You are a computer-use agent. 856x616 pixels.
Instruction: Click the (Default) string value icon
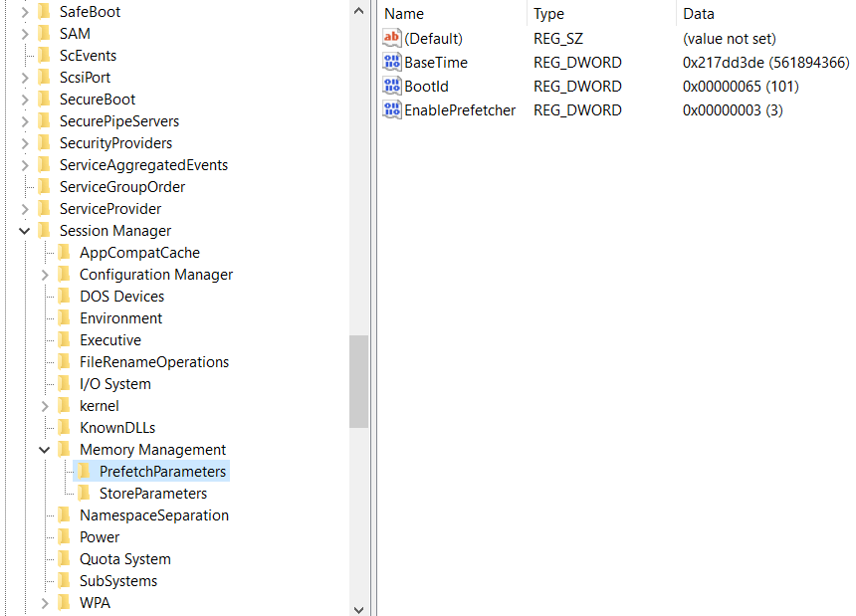pos(392,39)
